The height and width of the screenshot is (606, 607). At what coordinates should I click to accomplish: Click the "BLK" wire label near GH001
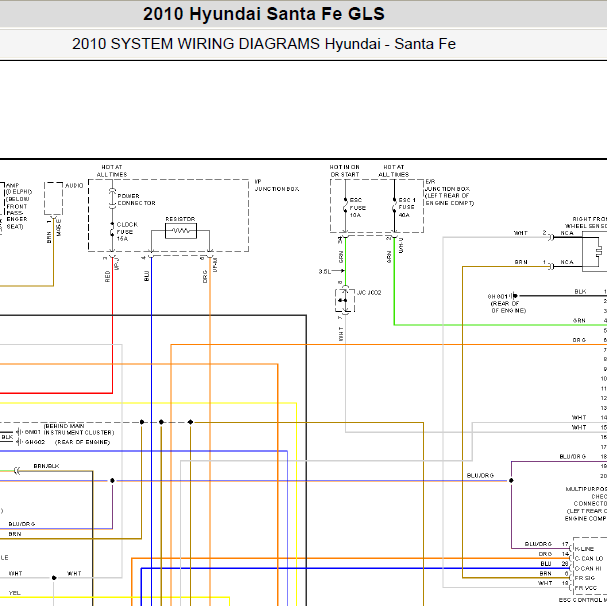coord(580,292)
